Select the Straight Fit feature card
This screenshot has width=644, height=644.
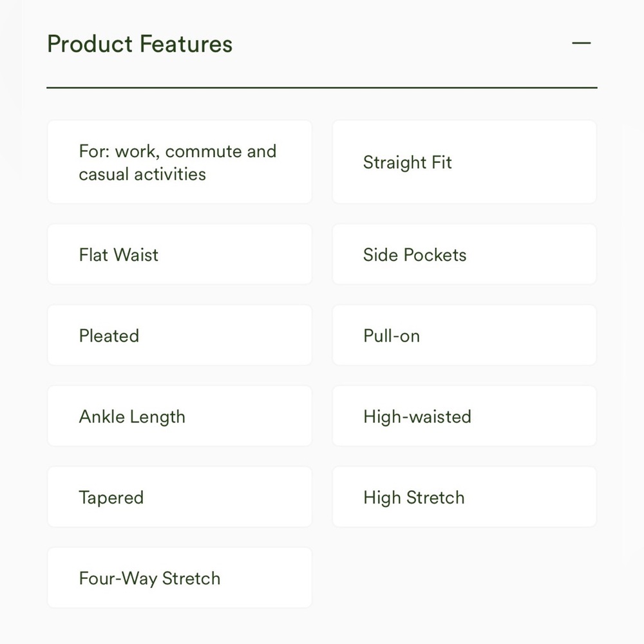point(464,162)
